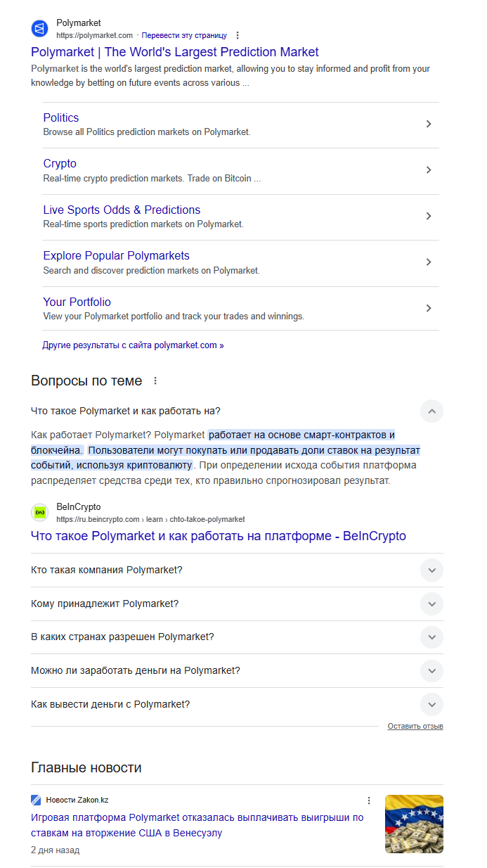Open the 'Live Sports Odds & Predictions' sitelink
Viewport: 487px width, 868px height.
click(122, 210)
